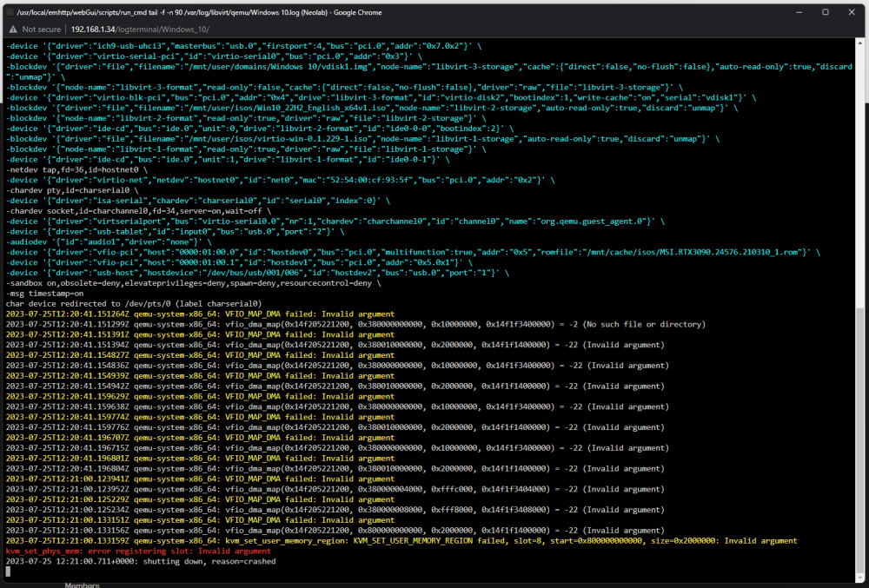Viewport: 869px width, 588px height.
Task: Click the '(No such file or directory)' vfio_dma_map line
Action: (x=355, y=325)
